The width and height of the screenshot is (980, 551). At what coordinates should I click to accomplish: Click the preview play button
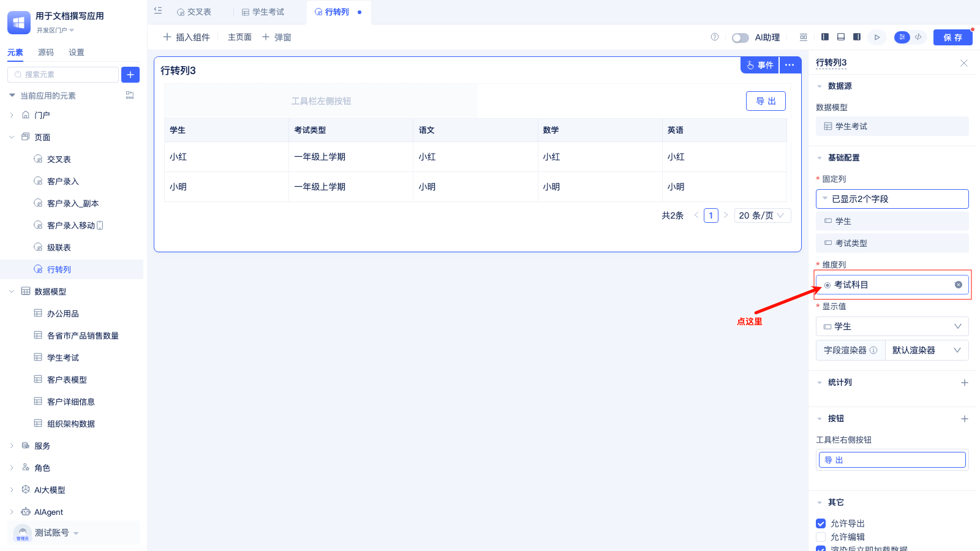pos(877,37)
